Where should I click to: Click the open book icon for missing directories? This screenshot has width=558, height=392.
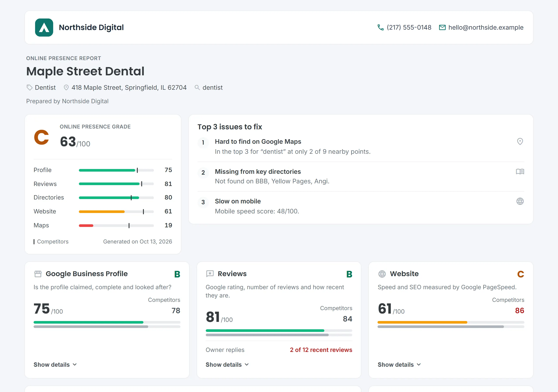[520, 172]
